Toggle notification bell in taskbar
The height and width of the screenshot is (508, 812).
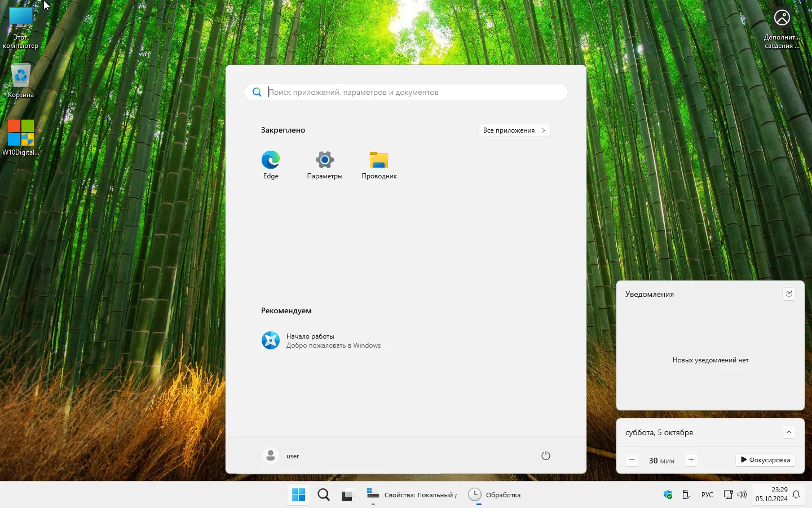[x=796, y=495]
